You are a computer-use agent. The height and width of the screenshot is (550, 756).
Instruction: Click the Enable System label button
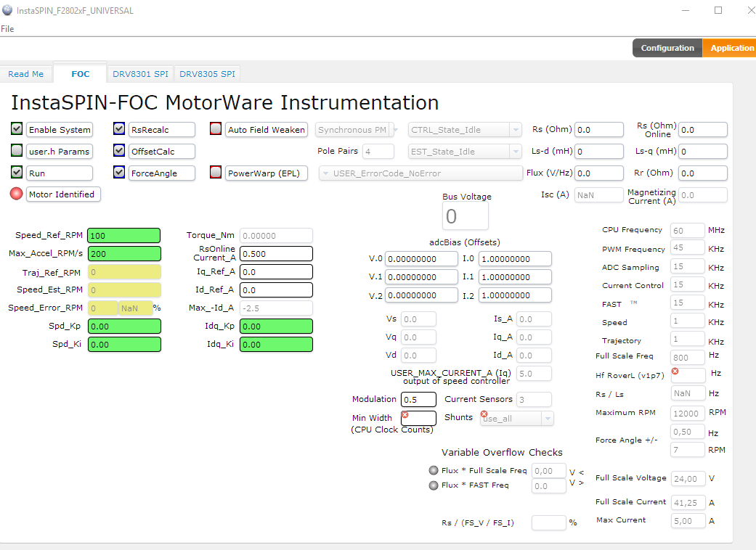[x=60, y=130]
